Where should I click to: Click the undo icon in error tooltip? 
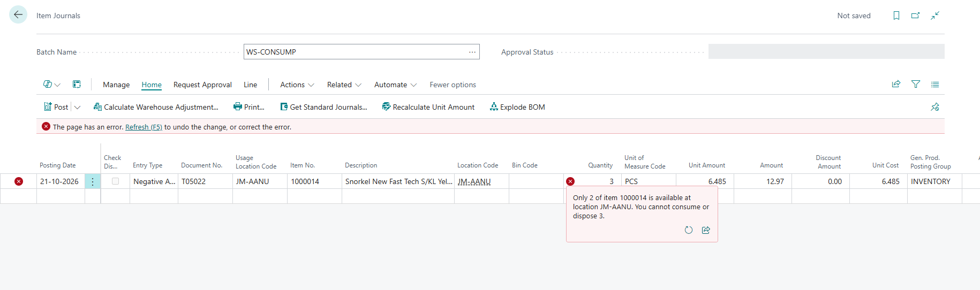click(689, 230)
